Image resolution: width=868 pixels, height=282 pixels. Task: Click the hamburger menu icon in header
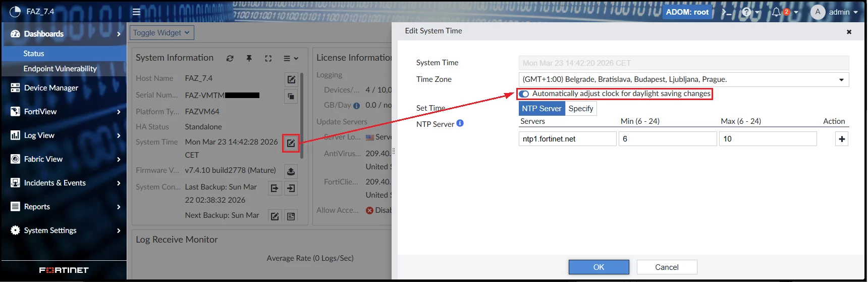point(136,12)
